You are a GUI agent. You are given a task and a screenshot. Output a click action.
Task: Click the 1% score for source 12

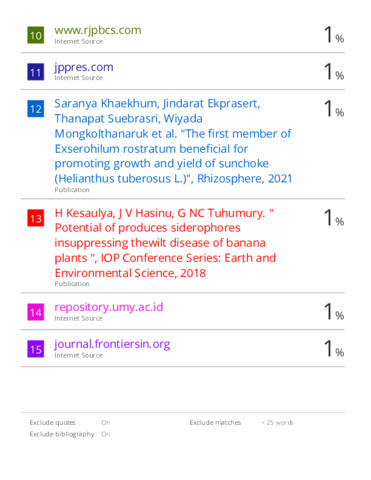click(x=334, y=109)
